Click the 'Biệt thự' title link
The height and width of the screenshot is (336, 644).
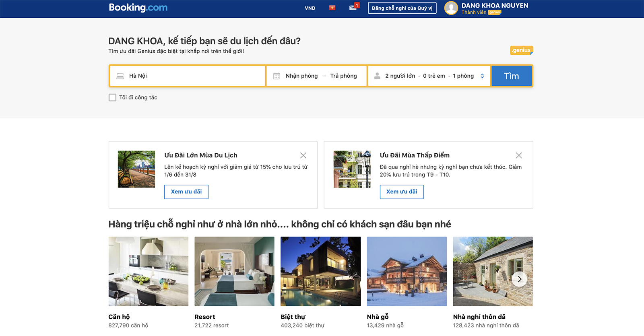click(293, 317)
